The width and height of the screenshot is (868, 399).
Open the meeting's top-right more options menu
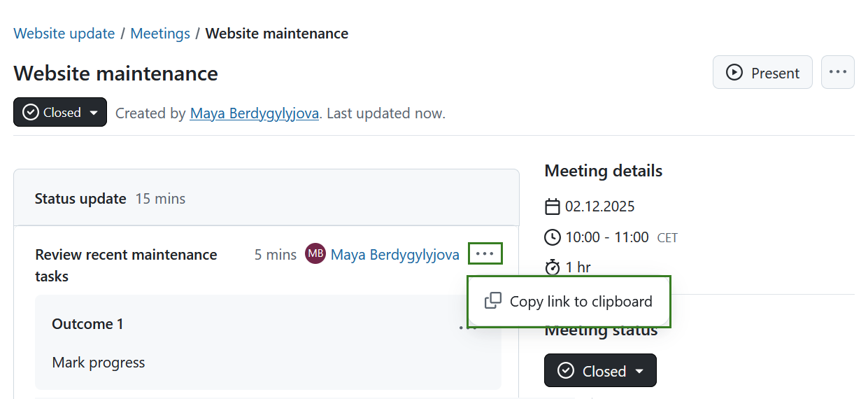(837, 72)
